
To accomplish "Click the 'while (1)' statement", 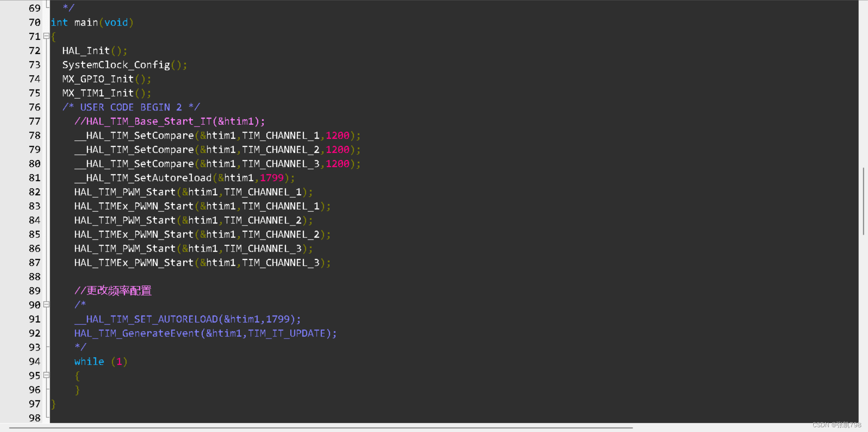I will pos(101,362).
